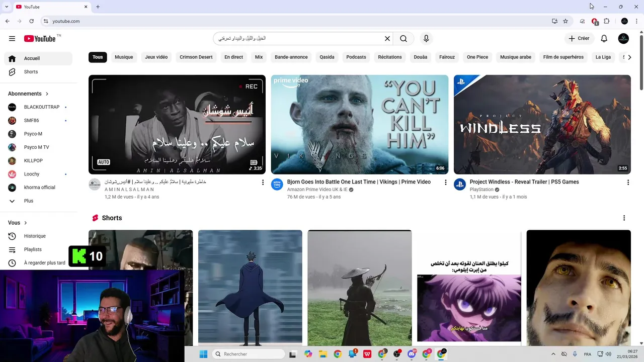This screenshot has height=362, width=644.
Task: Open the khorma official subscription channel
Action: 38,188
